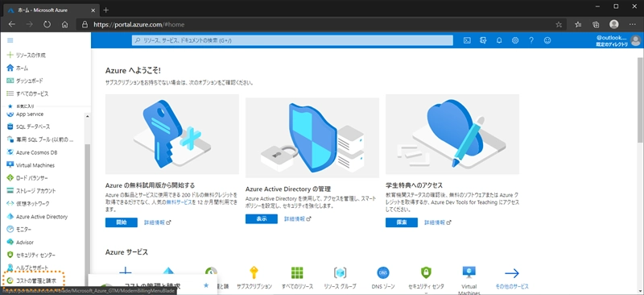
Task: Open the notifications bell
Action: (x=499, y=40)
